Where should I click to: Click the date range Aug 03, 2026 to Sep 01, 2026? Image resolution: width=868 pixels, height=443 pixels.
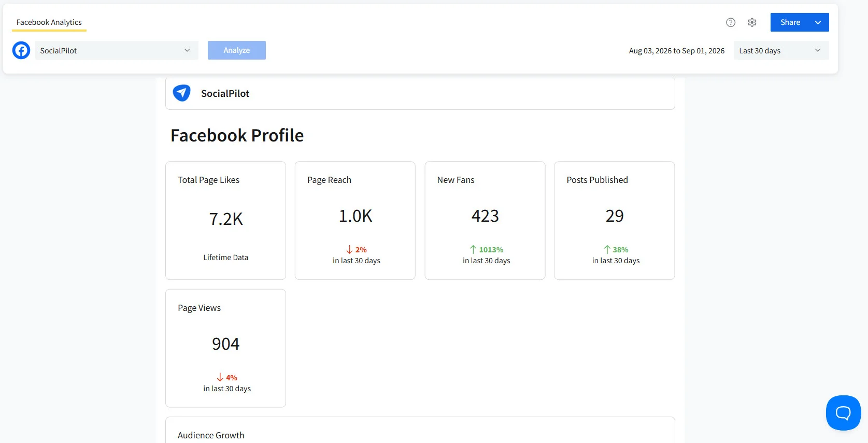point(676,51)
